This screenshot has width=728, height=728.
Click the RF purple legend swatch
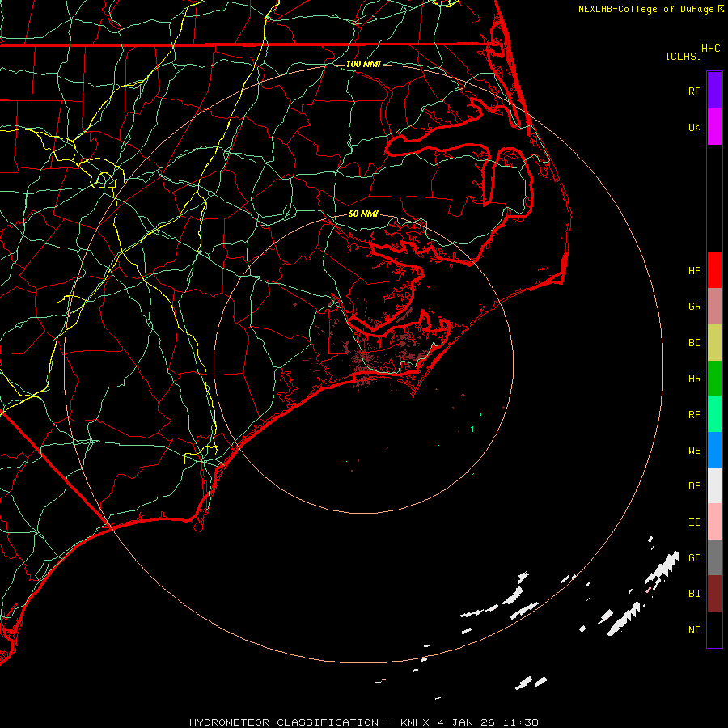714,91
